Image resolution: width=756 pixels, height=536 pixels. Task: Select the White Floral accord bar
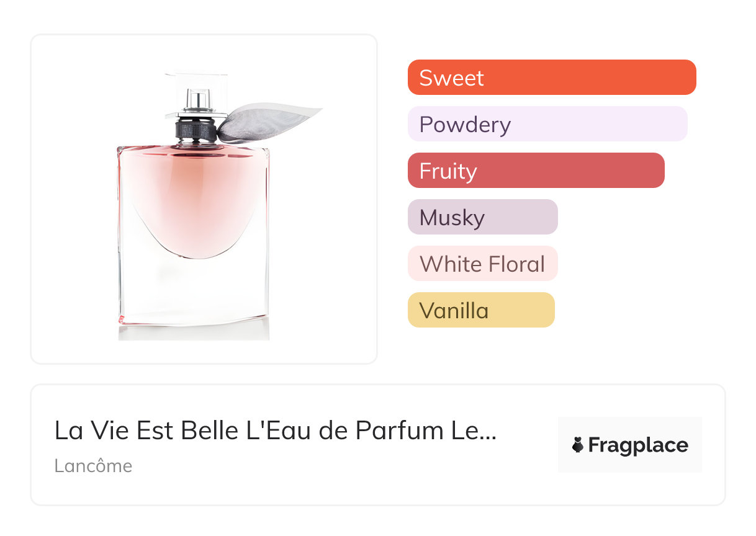[x=482, y=264]
